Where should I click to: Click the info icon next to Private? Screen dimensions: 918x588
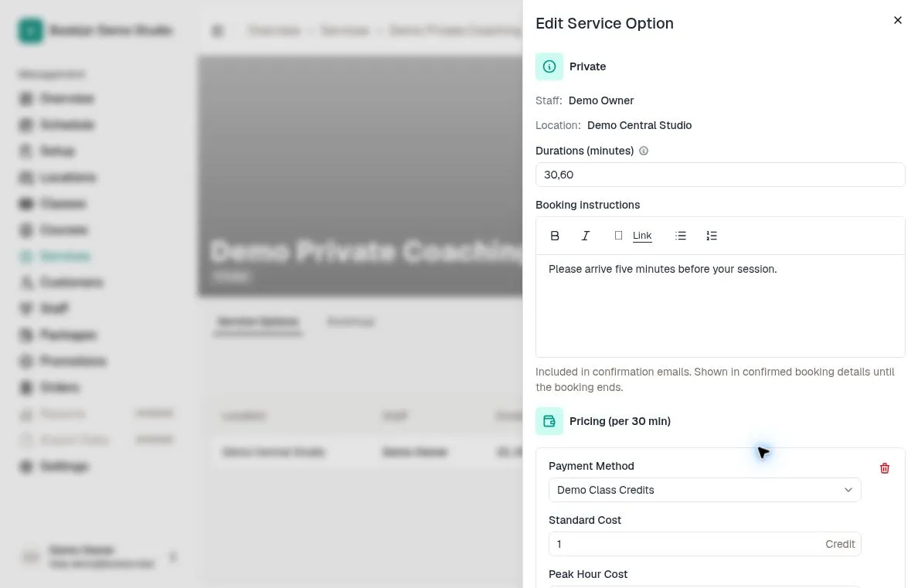[x=549, y=66]
